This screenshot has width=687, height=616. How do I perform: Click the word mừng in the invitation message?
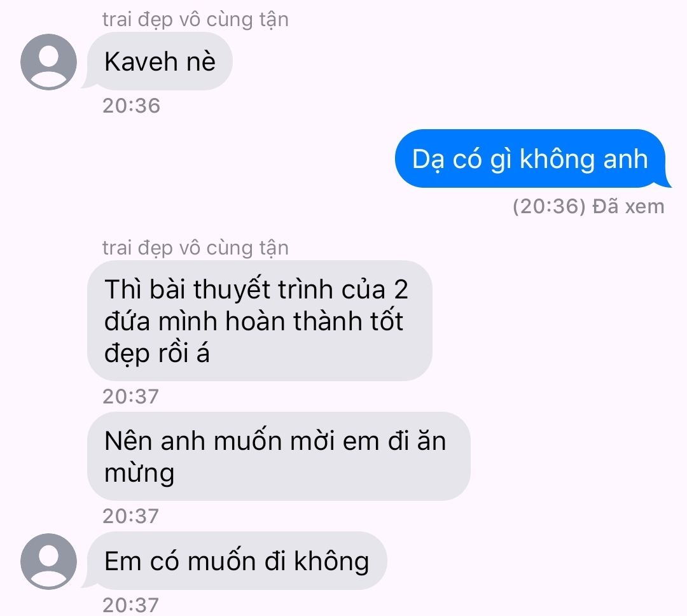click(139, 474)
